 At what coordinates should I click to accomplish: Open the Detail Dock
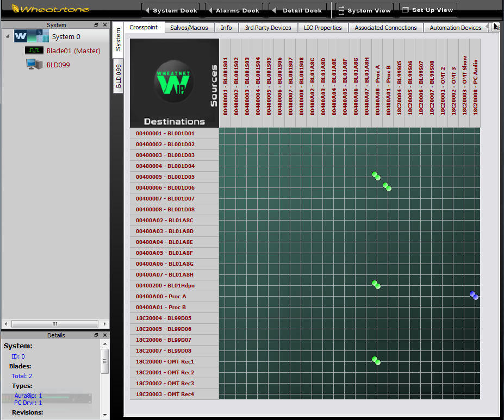point(297,10)
